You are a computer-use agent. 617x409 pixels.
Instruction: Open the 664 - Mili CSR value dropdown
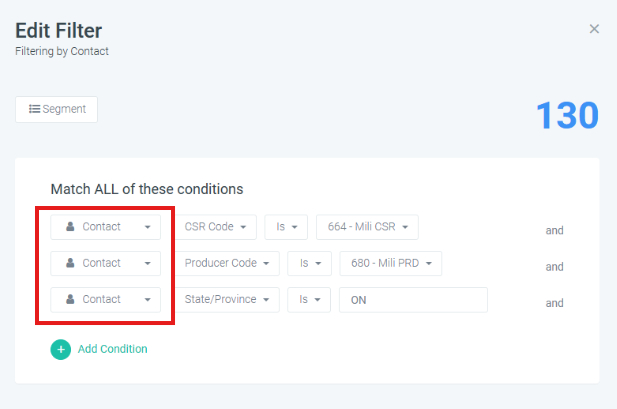coord(367,227)
